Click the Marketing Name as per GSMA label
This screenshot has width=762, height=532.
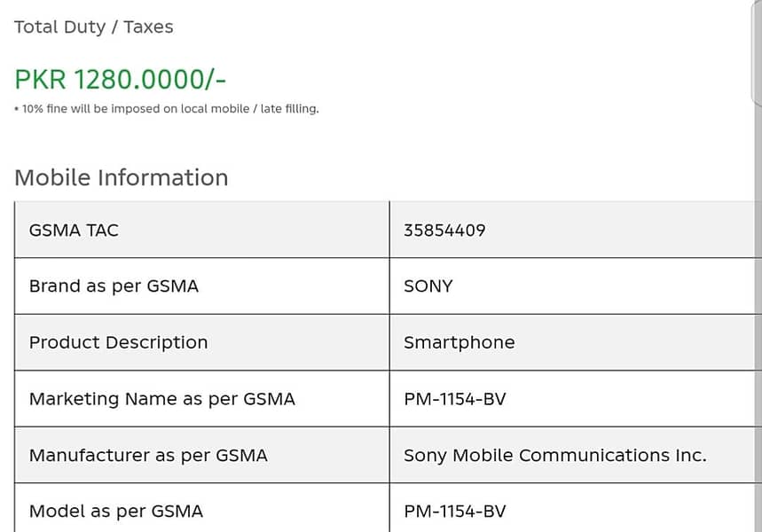[161, 399]
